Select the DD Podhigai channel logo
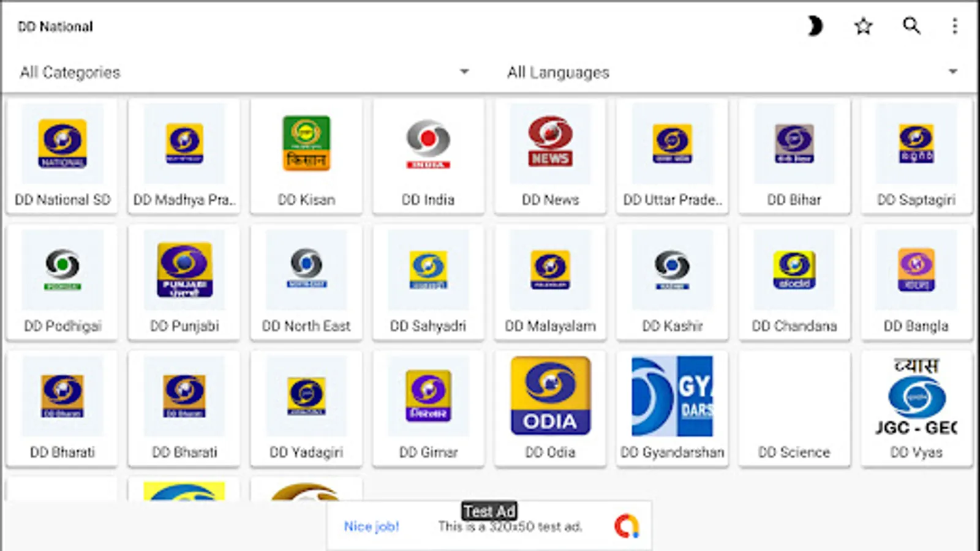980x551 pixels. click(62, 270)
